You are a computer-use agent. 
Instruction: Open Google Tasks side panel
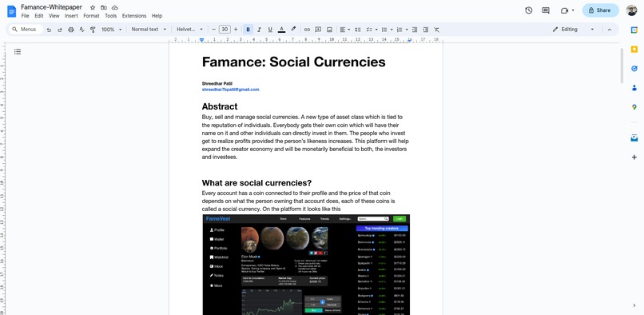click(x=634, y=68)
